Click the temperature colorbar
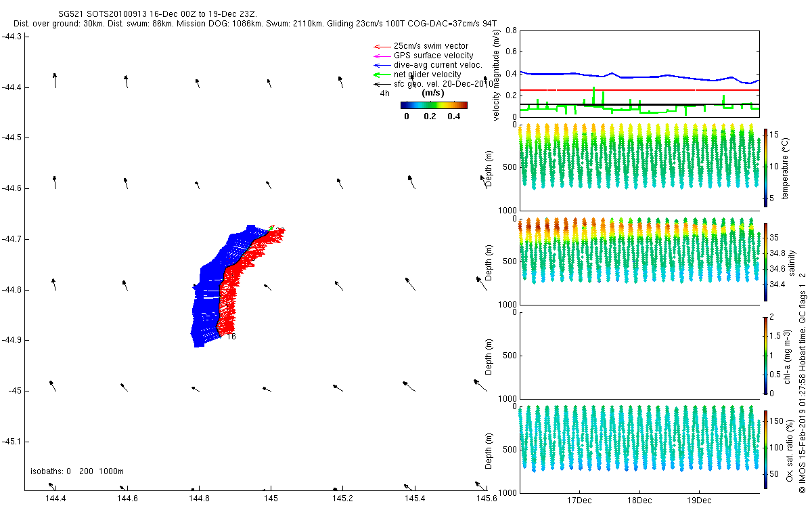 765,167
